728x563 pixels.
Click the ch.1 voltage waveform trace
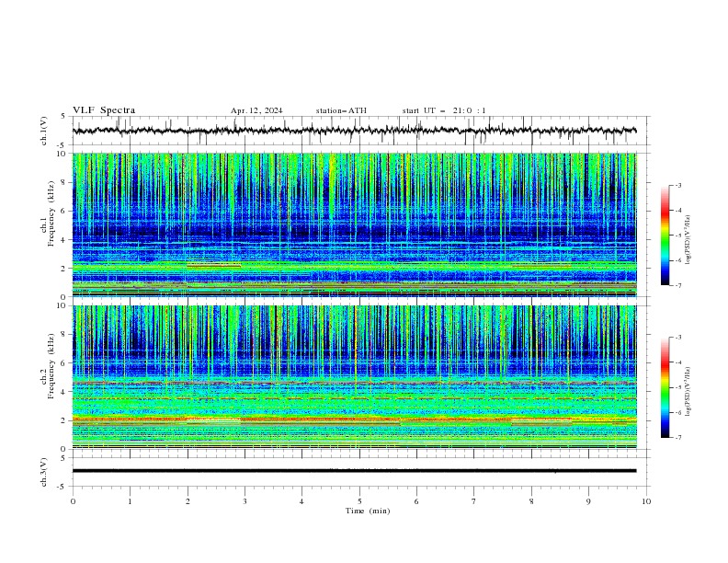[354, 131]
